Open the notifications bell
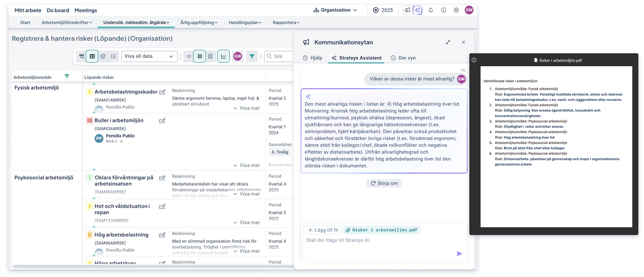This screenshot has height=277, width=644. (x=430, y=10)
